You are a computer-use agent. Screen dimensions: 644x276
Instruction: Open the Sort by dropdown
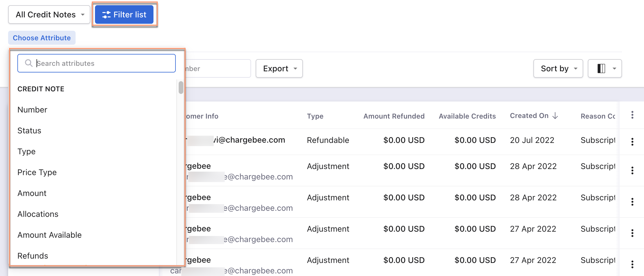tap(558, 68)
